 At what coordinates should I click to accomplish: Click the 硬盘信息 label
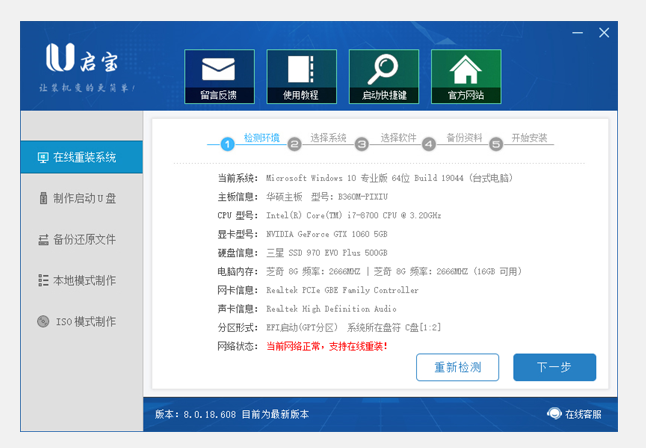click(x=237, y=253)
